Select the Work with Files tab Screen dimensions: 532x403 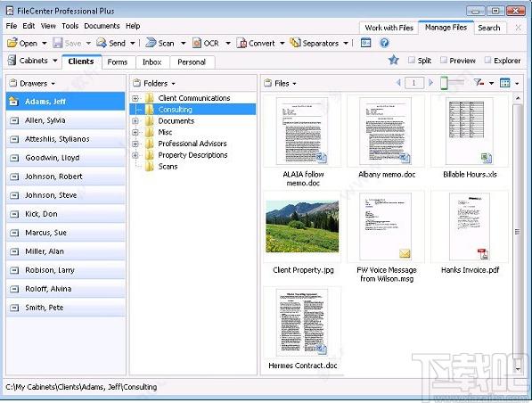pyautogui.click(x=389, y=28)
